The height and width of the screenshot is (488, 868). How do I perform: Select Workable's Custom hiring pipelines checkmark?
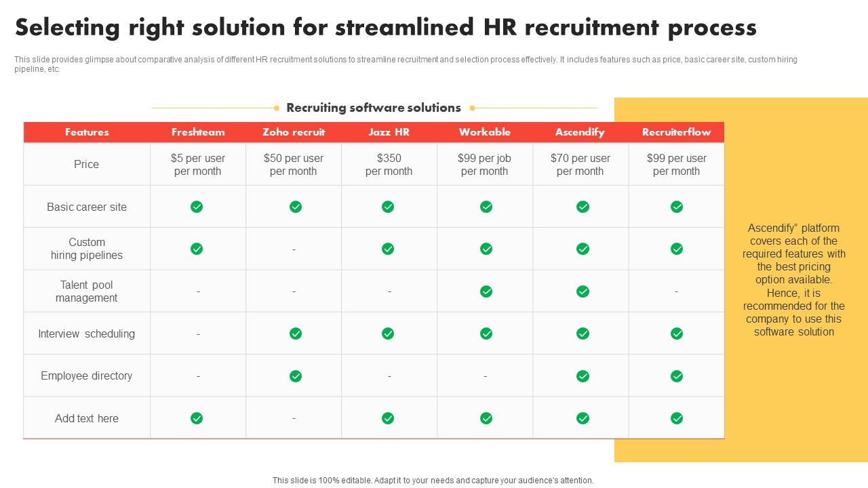[x=486, y=249]
